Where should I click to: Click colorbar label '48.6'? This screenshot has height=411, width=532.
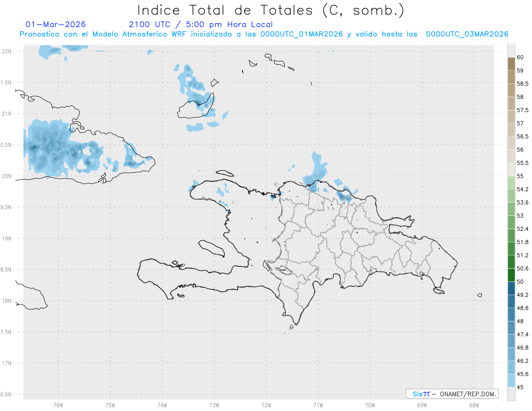522,308
